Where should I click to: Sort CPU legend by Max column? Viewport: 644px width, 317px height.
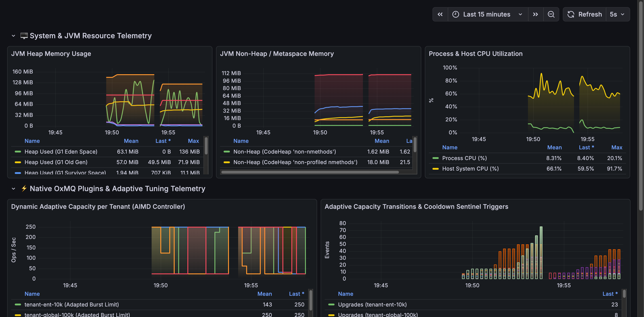coord(617,147)
